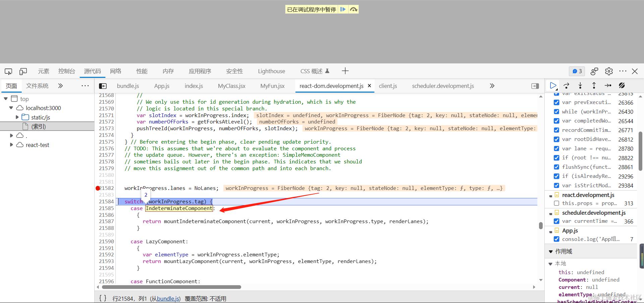Show more navigator tabs after 文件系统
The height and width of the screenshot is (303, 644).
pos(60,86)
